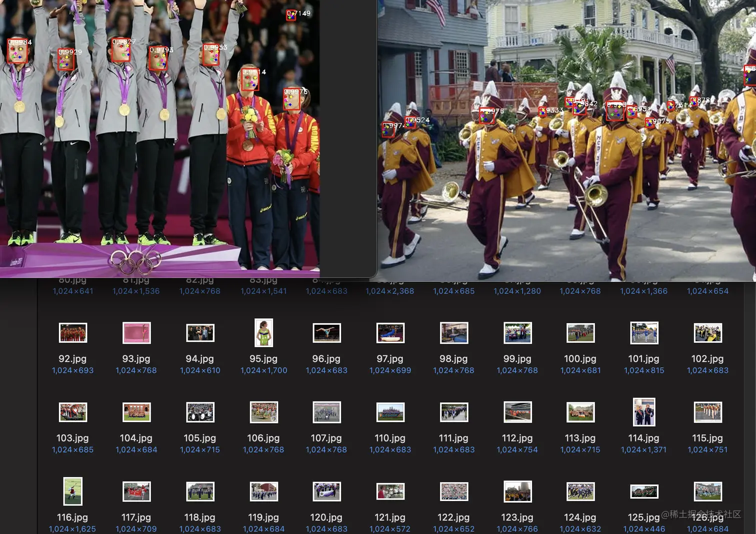756x534 pixels.
Task: Click the gymnasts podium preview image
Action: coord(160,138)
